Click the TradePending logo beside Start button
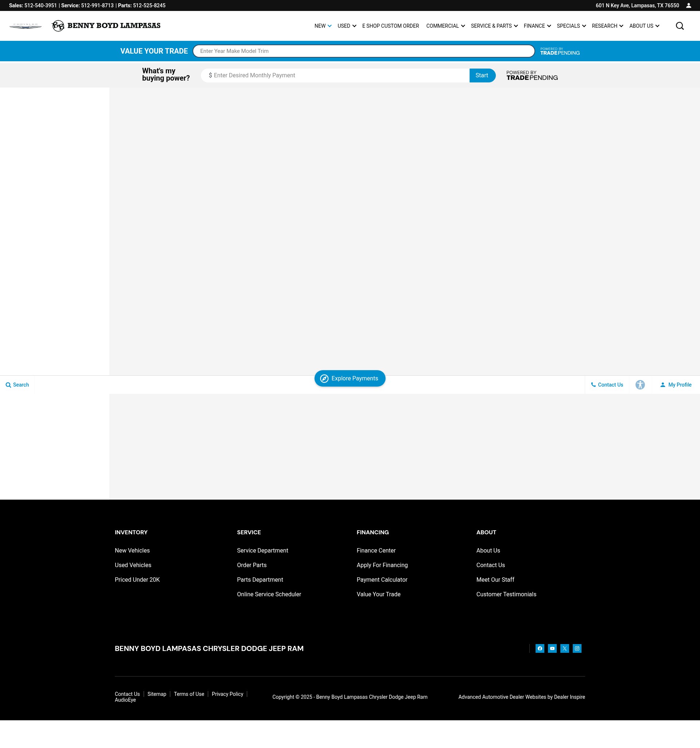This screenshot has width=700, height=748. (532, 75)
